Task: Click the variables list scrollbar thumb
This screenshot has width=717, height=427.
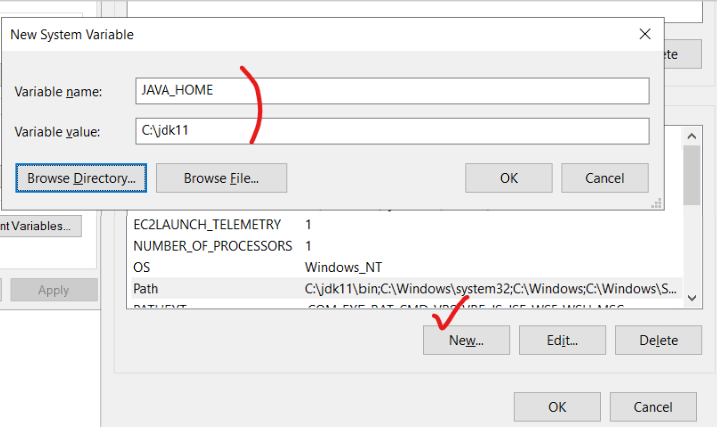Action: (692, 175)
